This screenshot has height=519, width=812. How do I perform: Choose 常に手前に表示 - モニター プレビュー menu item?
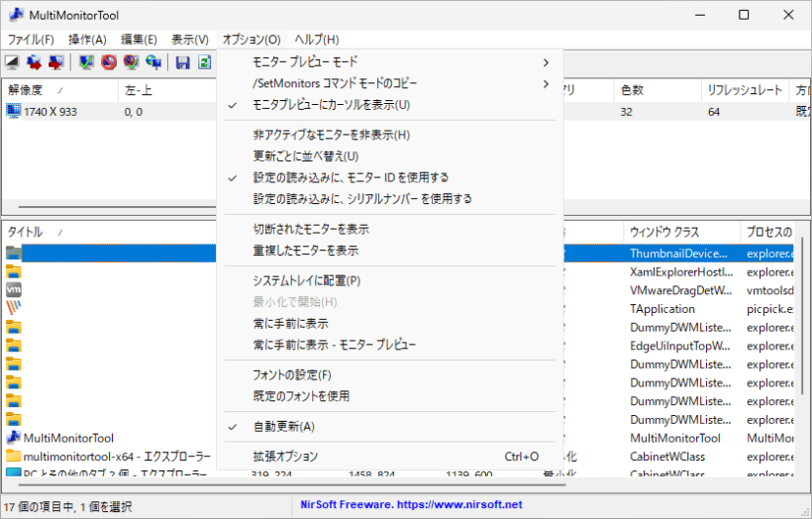click(x=389, y=345)
